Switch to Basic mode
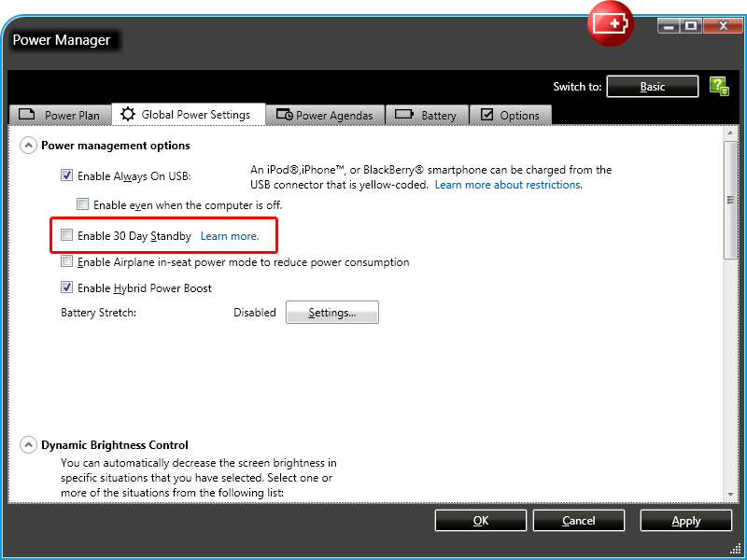 click(653, 87)
